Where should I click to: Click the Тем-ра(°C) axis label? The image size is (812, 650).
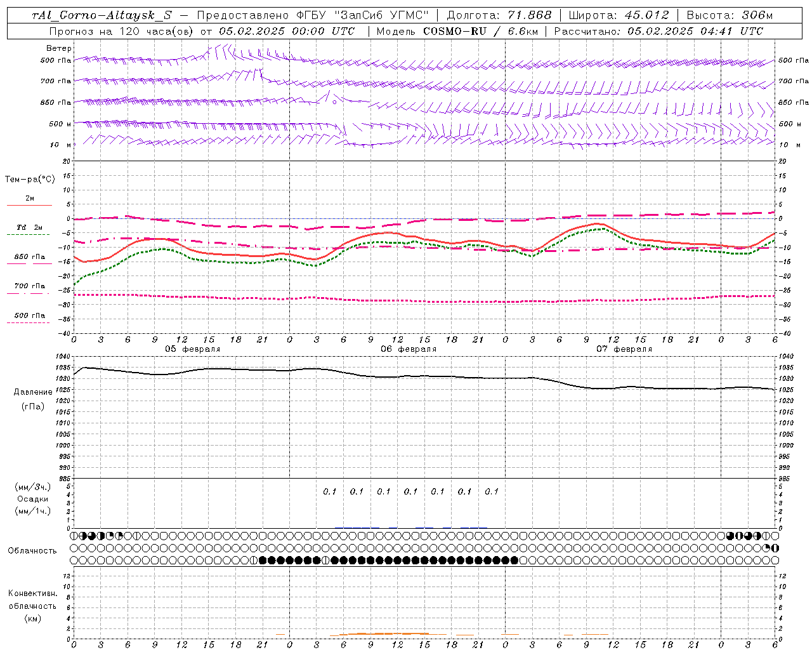(30, 180)
